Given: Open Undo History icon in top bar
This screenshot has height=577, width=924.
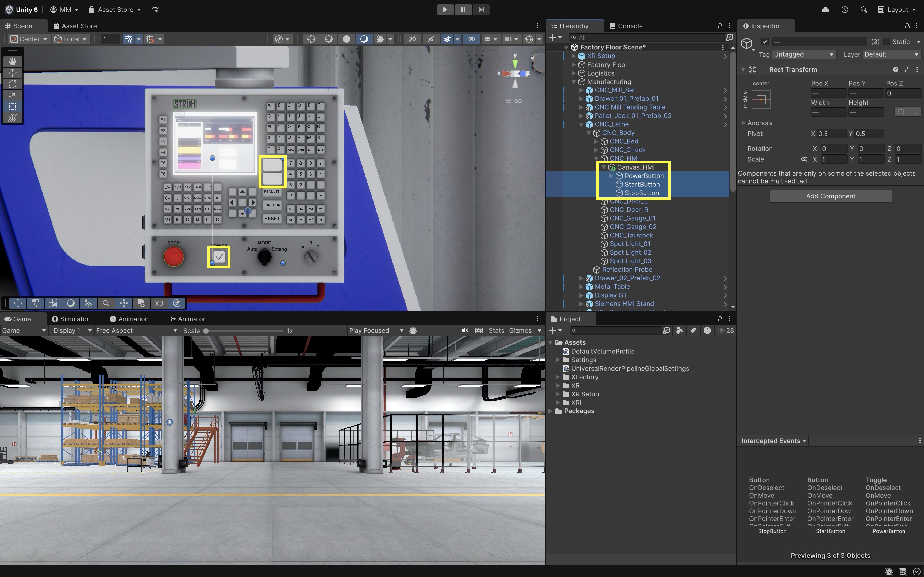Looking at the screenshot, I should (x=845, y=10).
